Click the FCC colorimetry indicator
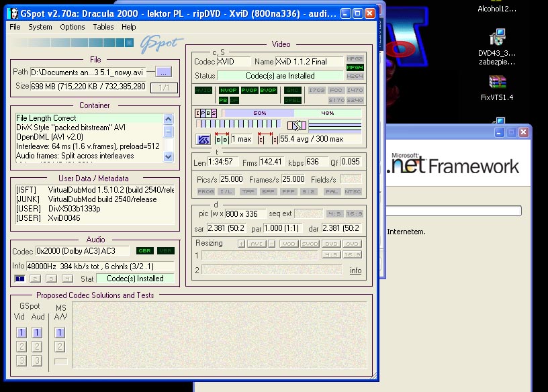 pyautogui.click(x=336, y=90)
